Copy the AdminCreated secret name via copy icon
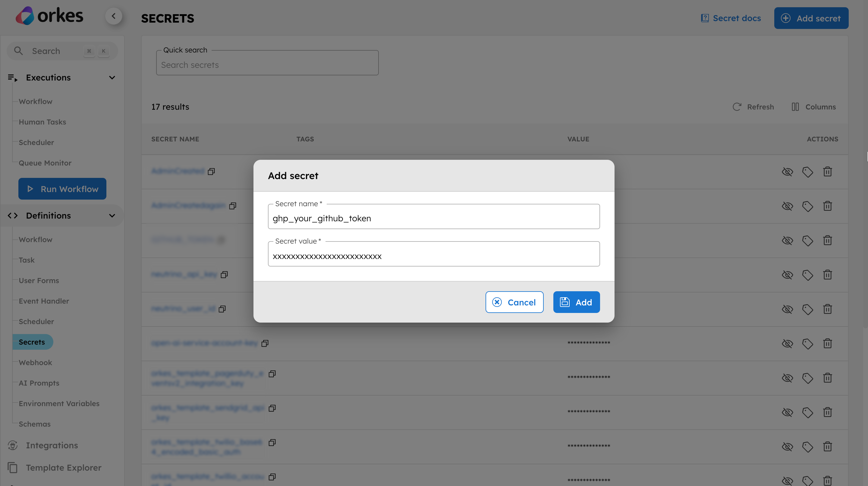 212,172
